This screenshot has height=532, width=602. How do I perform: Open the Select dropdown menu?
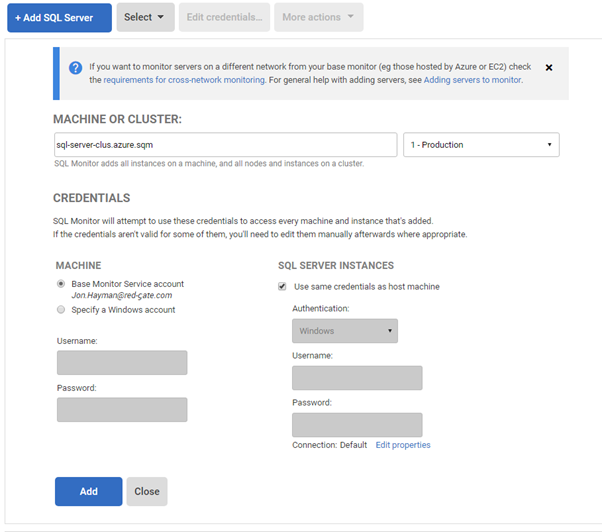[x=145, y=17]
